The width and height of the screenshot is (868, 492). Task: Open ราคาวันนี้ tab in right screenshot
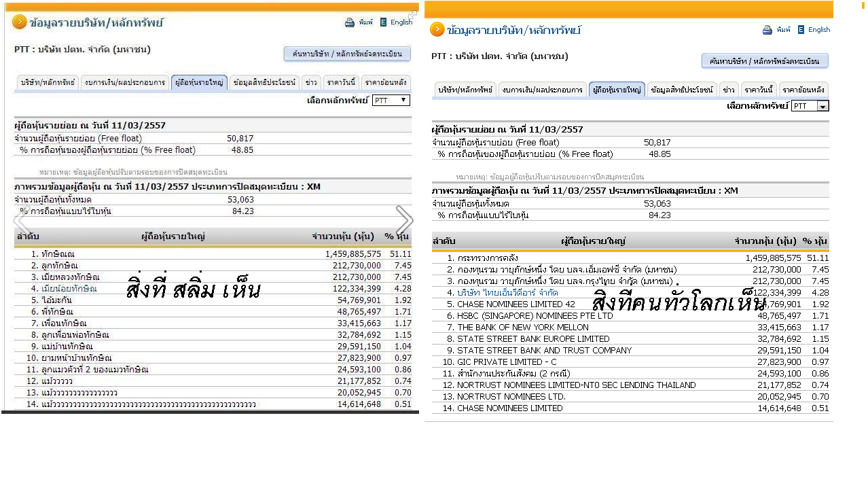point(759,90)
